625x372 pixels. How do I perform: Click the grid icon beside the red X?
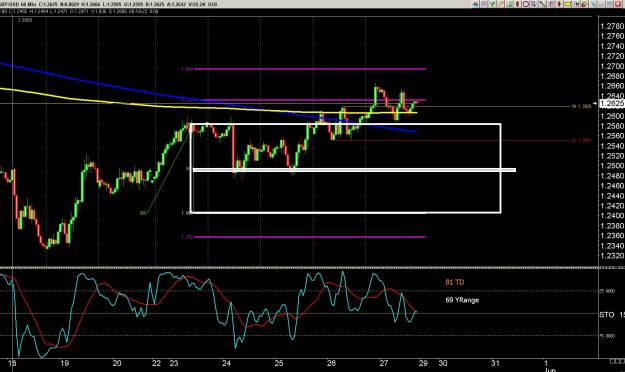pyautogui.click(x=609, y=4)
